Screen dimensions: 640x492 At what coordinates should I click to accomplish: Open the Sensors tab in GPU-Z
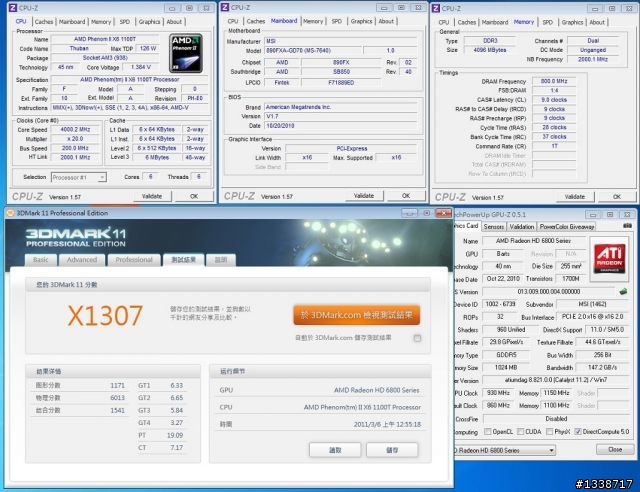tap(494, 227)
